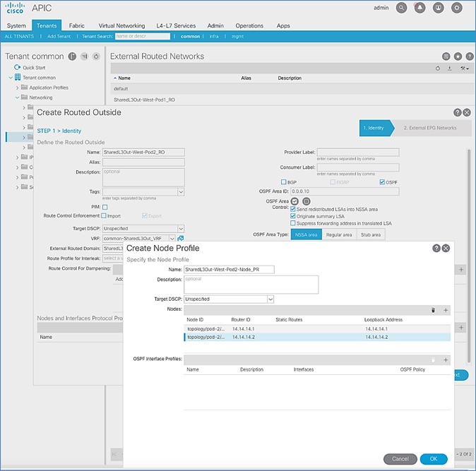Collapse the Tenant common tree node

click(11, 78)
